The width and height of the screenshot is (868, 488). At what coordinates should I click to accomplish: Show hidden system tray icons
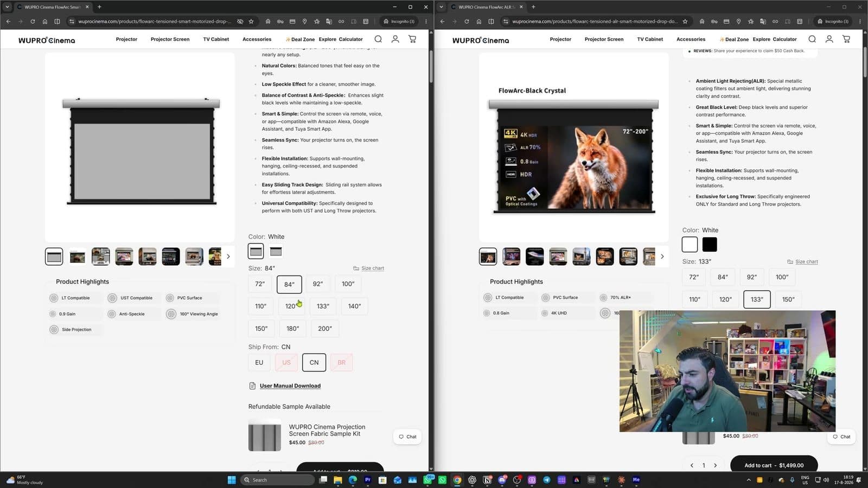click(x=749, y=480)
